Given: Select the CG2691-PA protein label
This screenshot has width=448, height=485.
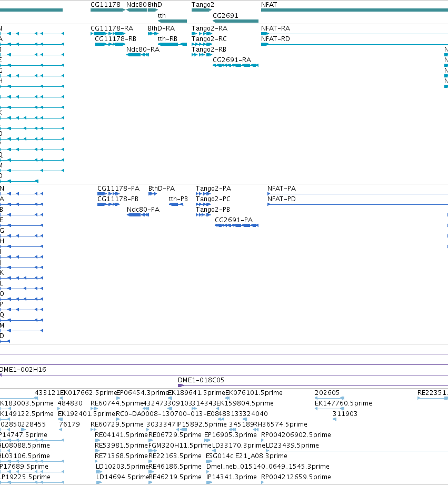Looking at the screenshot, I should (x=234, y=220).
